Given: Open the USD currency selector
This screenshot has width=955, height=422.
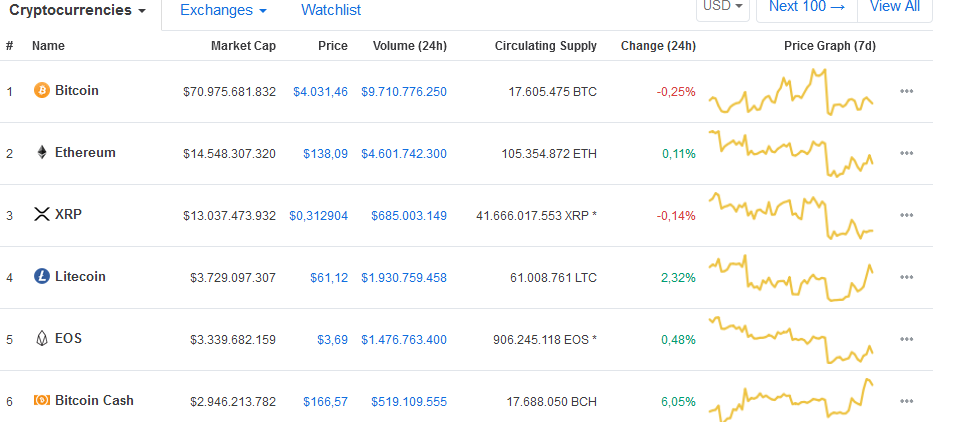Looking at the screenshot, I should [723, 6].
